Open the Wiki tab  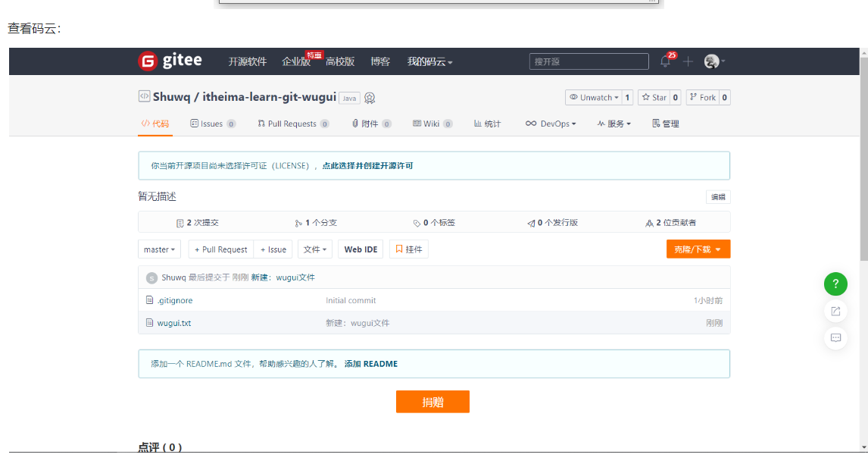tap(432, 124)
